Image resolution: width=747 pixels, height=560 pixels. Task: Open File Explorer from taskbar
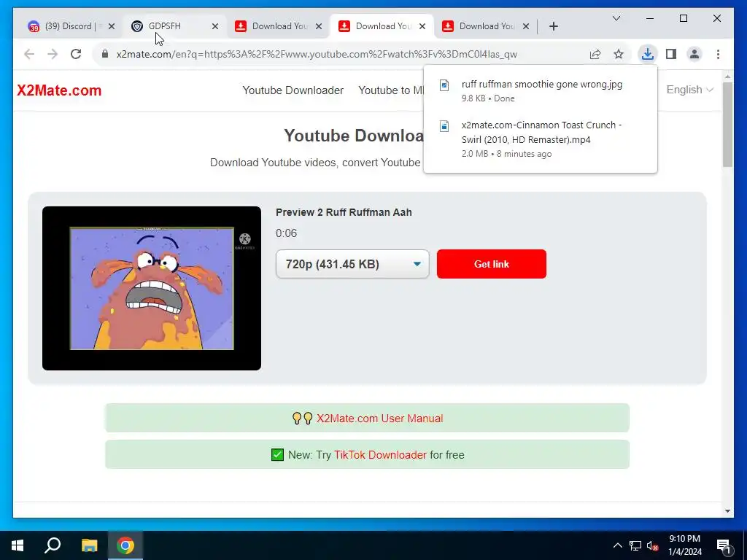[89, 545]
